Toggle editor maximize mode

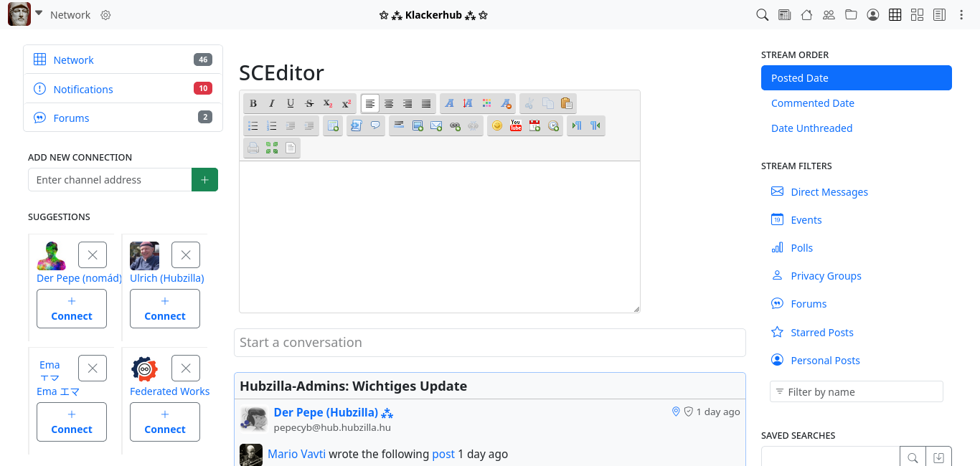[x=272, y=148]
